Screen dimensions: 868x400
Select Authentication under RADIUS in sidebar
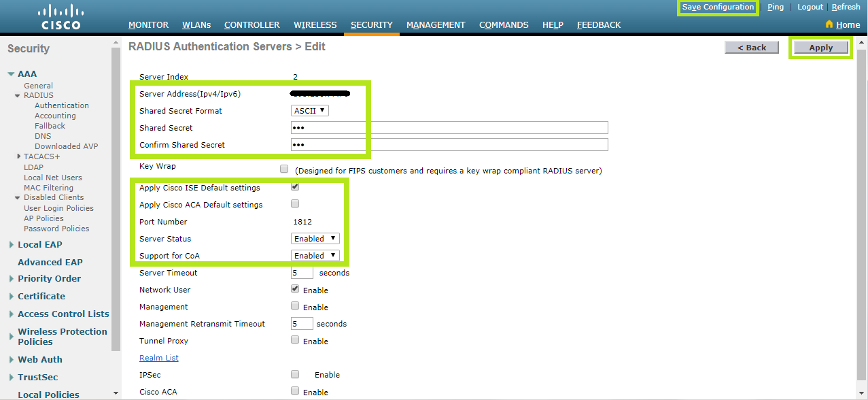tap(62, 105)
